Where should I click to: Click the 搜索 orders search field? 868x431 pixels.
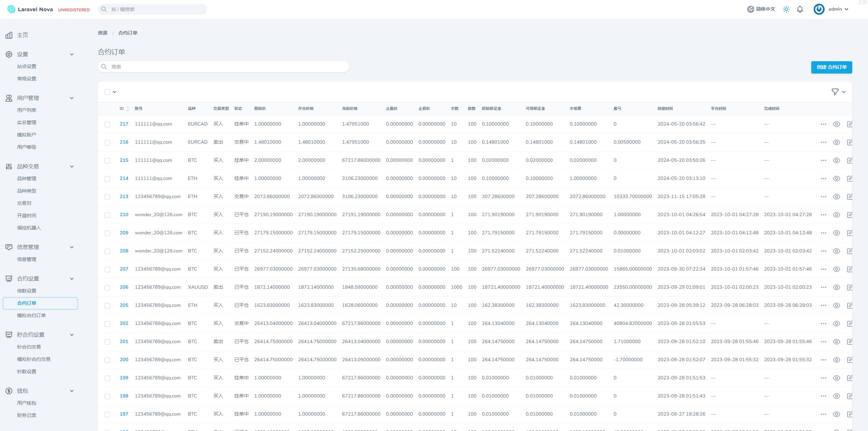coord(224,67)
